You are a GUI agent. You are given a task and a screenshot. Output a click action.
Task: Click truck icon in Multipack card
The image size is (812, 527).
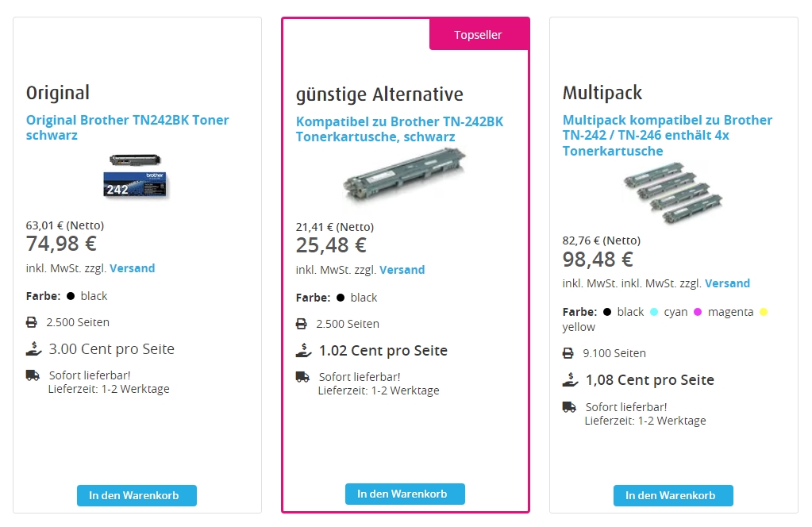[x=569, y=407]
